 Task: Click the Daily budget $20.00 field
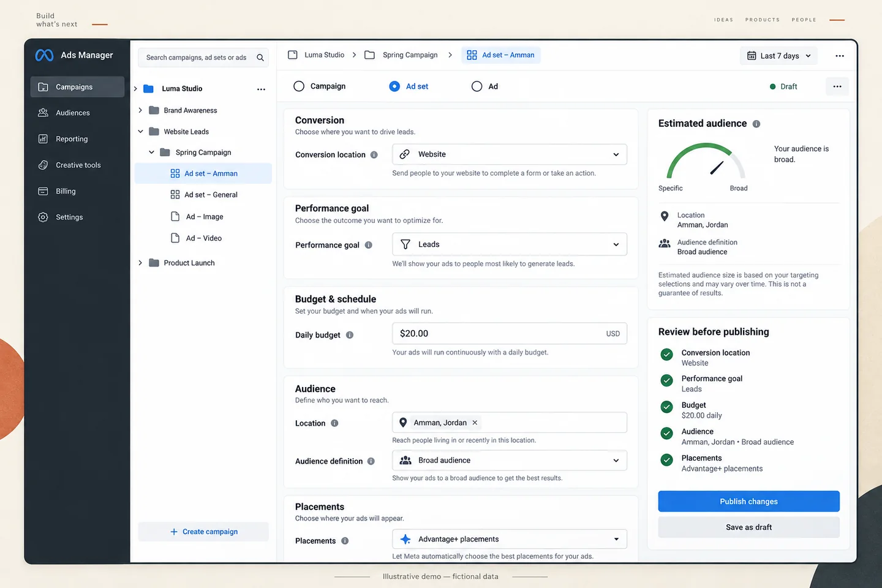tap(510, 334)
